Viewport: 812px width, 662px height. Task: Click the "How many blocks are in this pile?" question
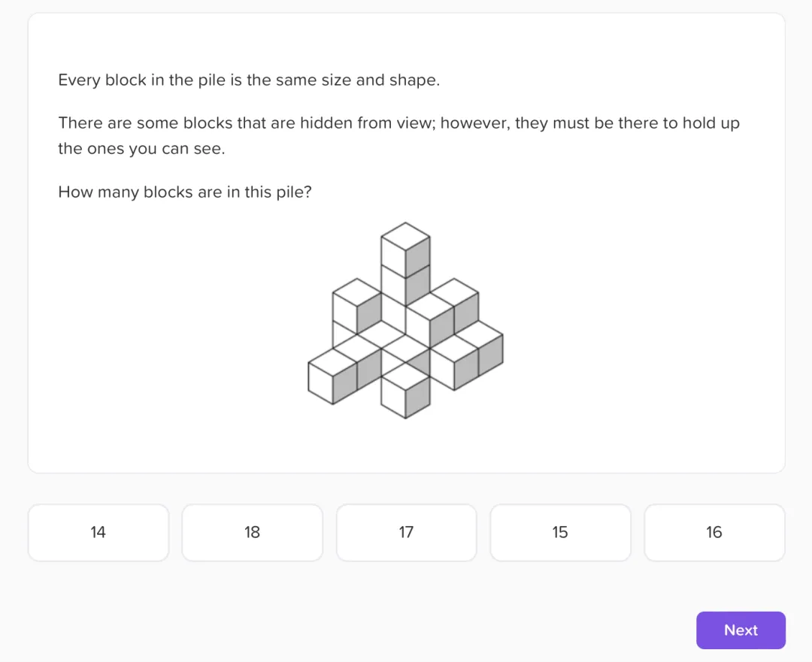185,192
